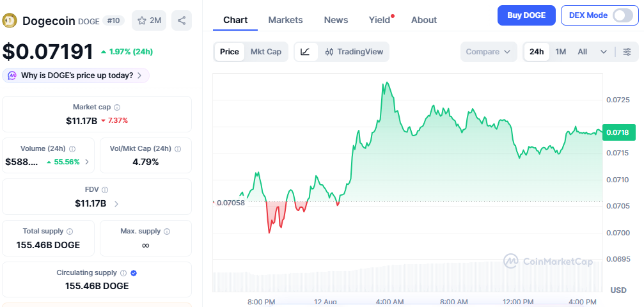Set chart range to 24h

tap(537, 52)
